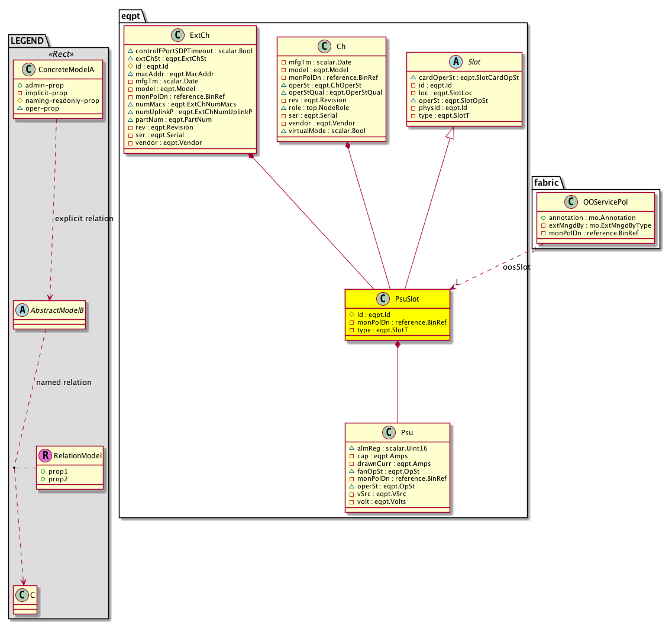Screen dimensions: 672x625
Task: Click the inheritance triangle arrowhead below Slot
Action: 450,133
